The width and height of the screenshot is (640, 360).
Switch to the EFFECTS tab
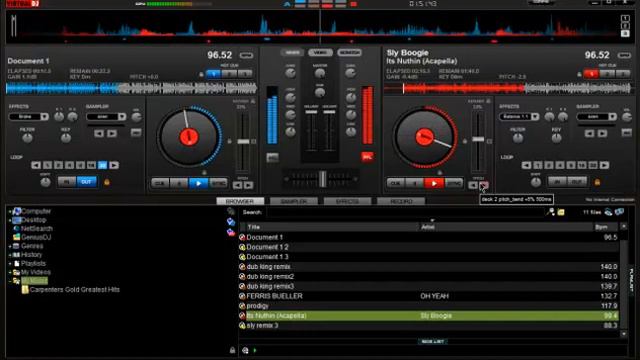coord(347,201)
